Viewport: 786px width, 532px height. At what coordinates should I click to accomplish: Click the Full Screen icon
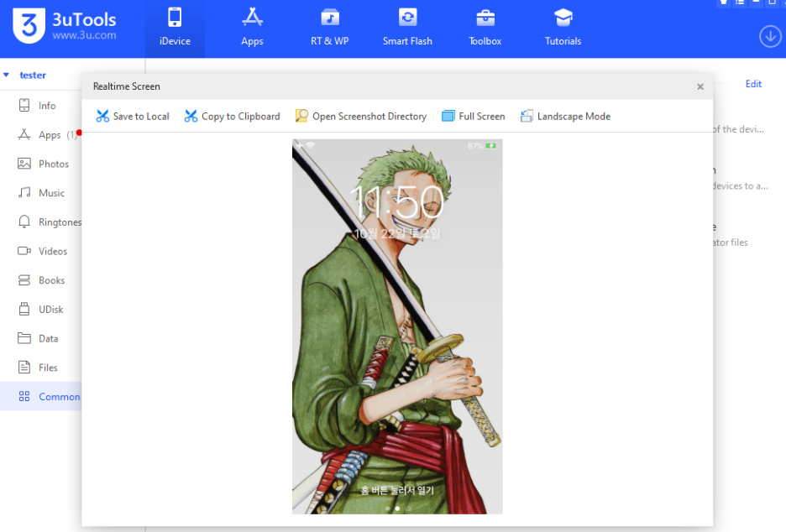pos(448,117)
